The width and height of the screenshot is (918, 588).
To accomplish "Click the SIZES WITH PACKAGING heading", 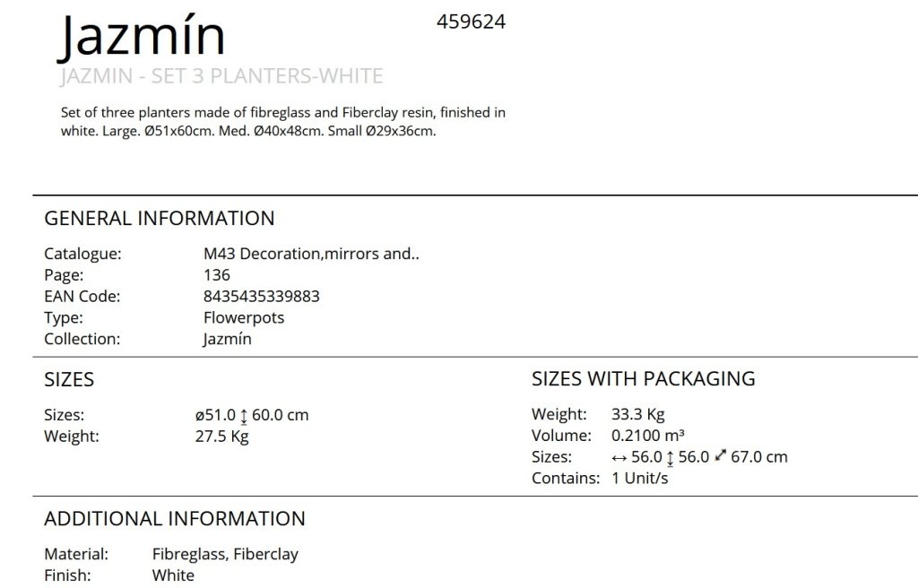I will coord(644,379).
